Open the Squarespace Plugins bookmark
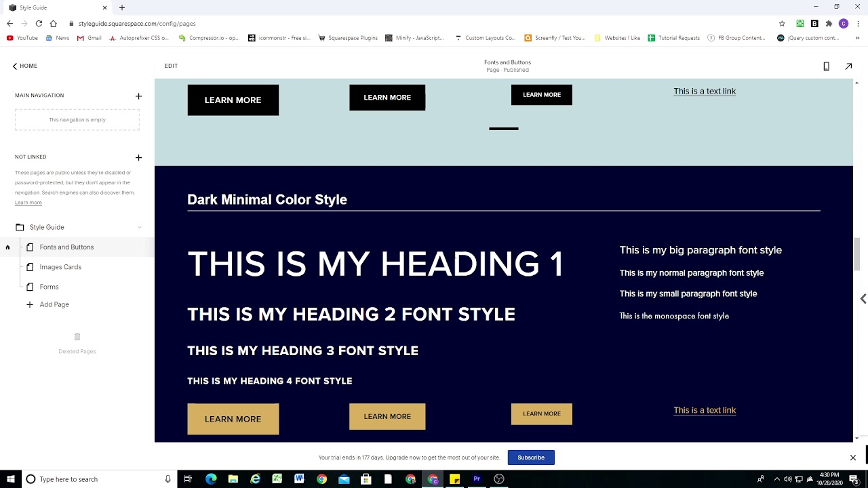 (x=348, y=38)
